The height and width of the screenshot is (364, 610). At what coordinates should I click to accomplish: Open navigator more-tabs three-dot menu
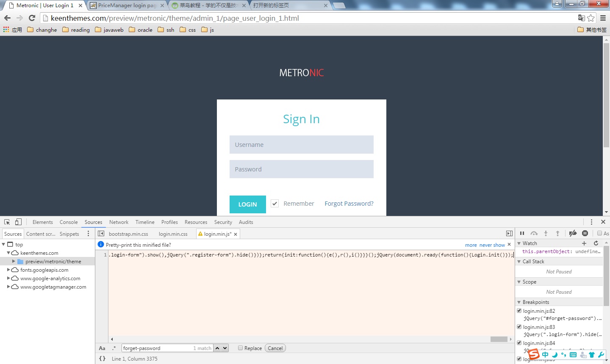tap(88, 234)
